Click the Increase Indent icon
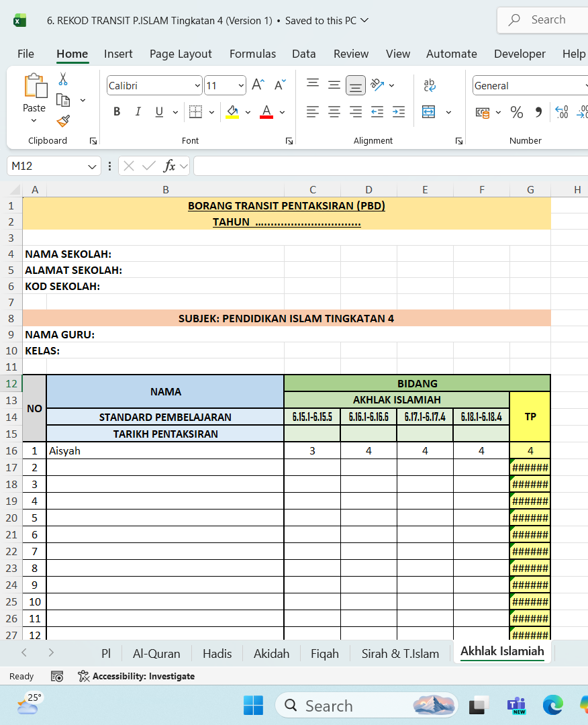The height and width of the screenshot is (725, 588). tap(399, 112)
